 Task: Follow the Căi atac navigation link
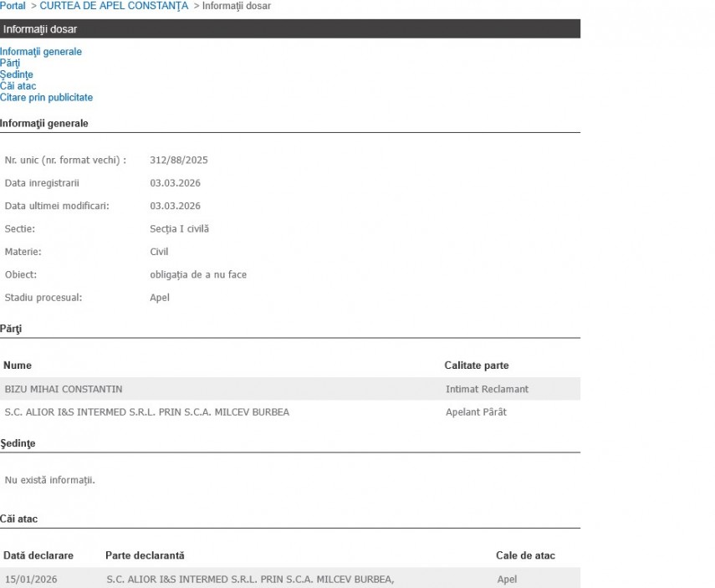18,86
